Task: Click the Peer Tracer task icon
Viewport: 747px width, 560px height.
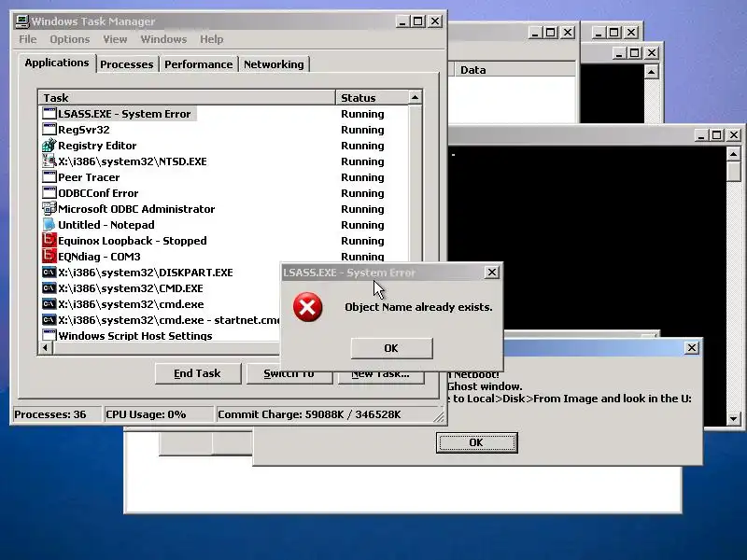Action: click(x=49, y=176)
